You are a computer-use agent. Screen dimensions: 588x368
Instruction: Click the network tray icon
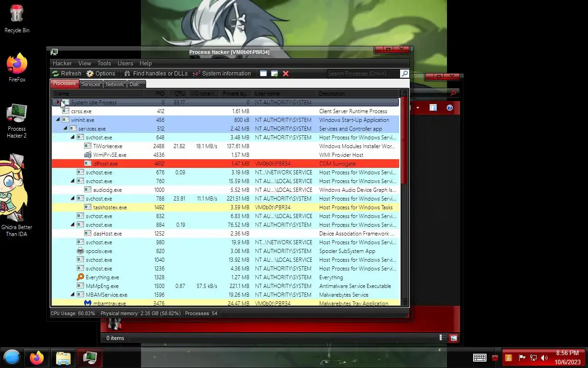[x=533, y=358]
